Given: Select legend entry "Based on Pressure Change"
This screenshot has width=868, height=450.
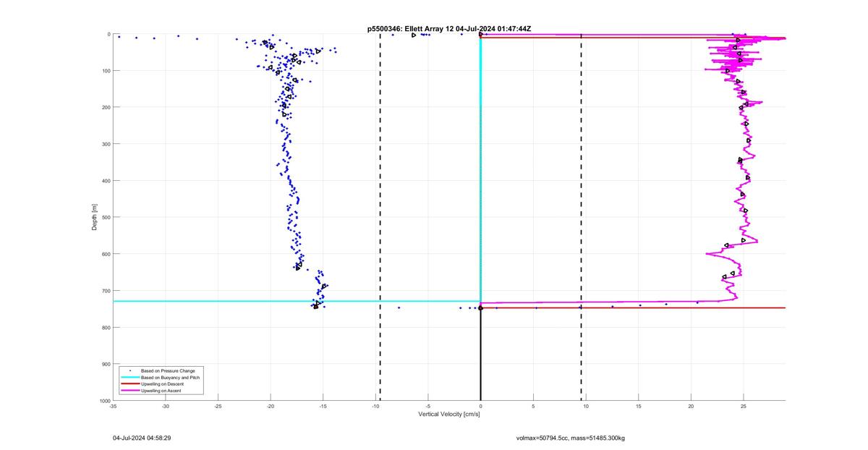Looking at the screenshot, I should (168, 371).
